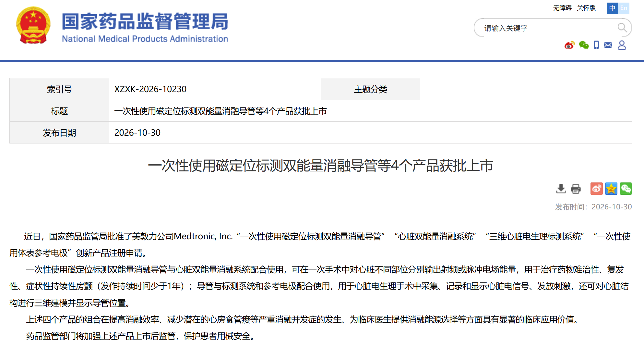
Task: Click the last paragraph starting 药品监管部门
Action: pyautogui.click(x=140, y=336)
